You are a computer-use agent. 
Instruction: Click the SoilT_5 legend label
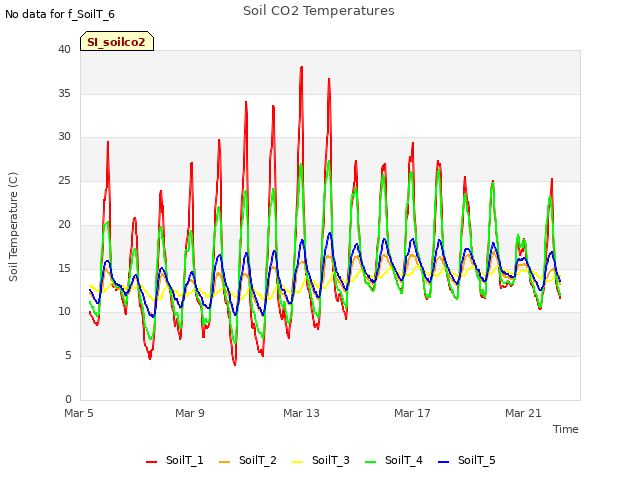[476, 460]
